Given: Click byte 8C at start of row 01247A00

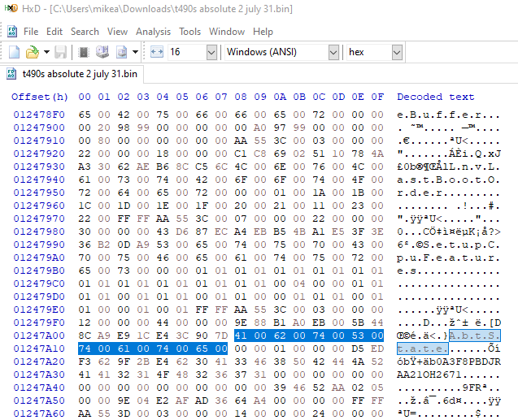Looking at the screenshot, I should (85, 336).
